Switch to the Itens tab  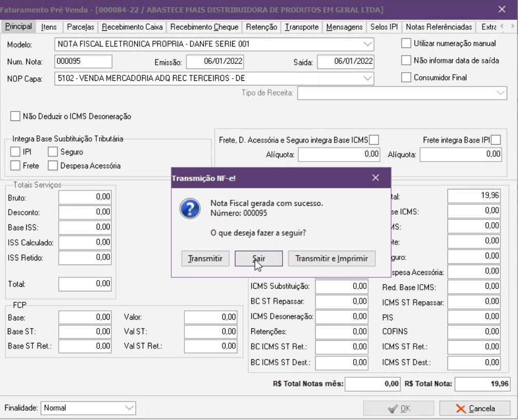(49, 27)
